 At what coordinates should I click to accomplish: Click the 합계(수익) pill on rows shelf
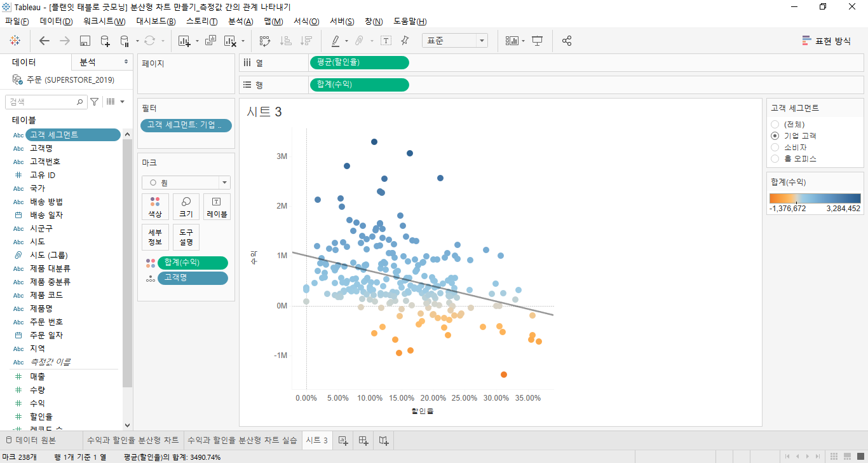point(359,85)
